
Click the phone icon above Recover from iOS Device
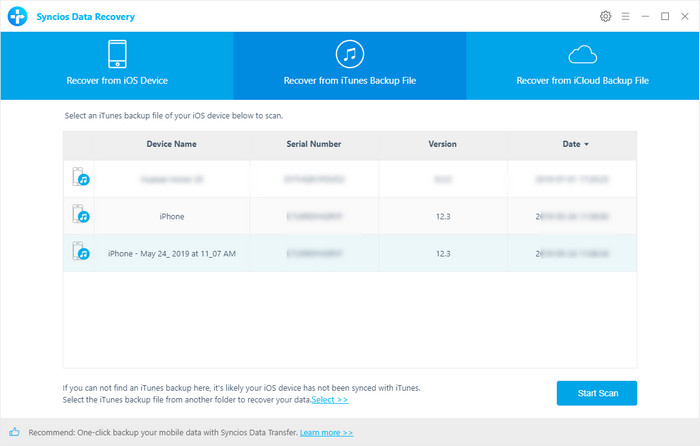click(117, 54)
